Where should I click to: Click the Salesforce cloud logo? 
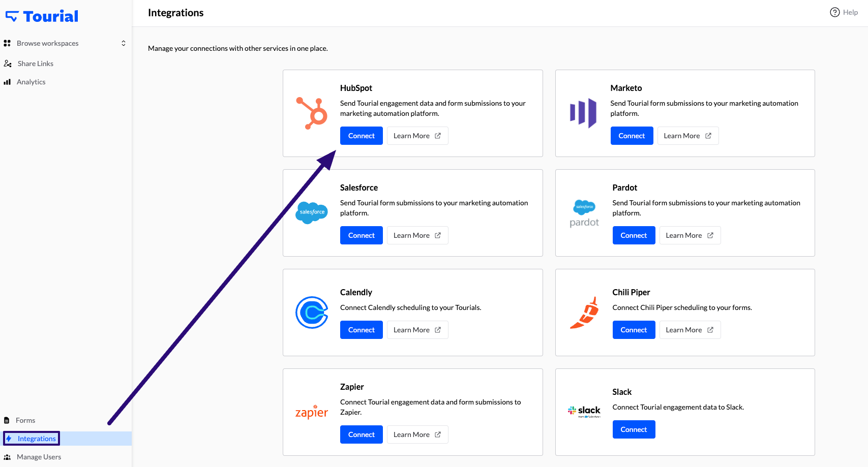point(312,212)
